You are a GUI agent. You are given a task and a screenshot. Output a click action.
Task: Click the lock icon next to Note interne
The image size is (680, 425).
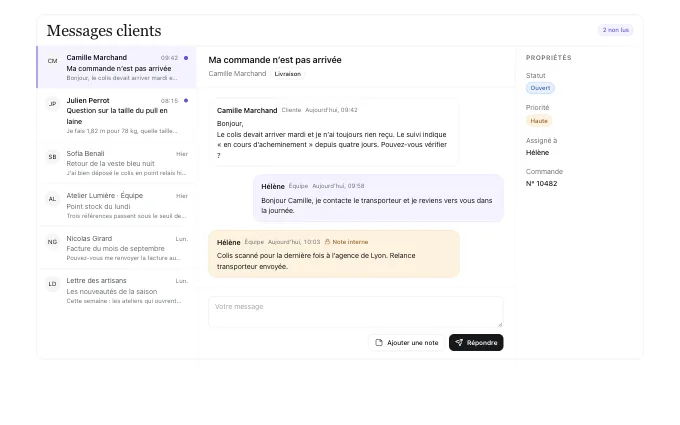point(327,242)
